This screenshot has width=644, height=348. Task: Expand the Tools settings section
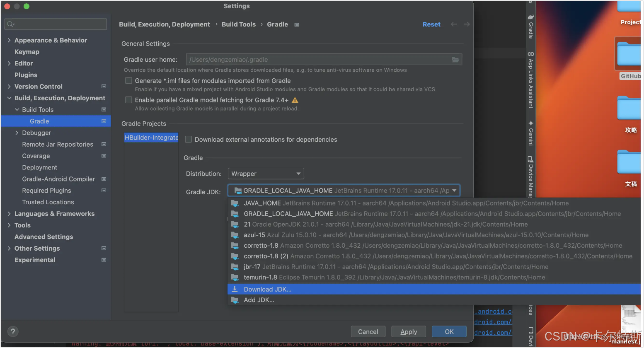[9, 225]
